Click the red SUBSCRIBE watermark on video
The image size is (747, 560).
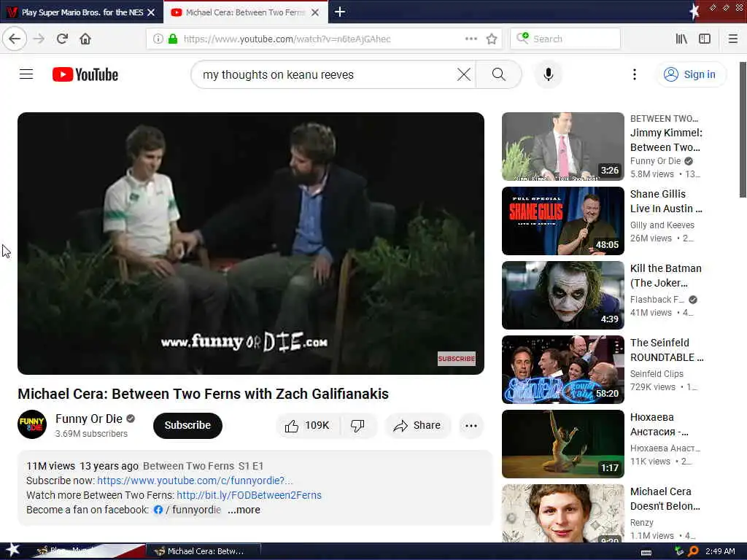pyautogui.click(x=457, y=359)
